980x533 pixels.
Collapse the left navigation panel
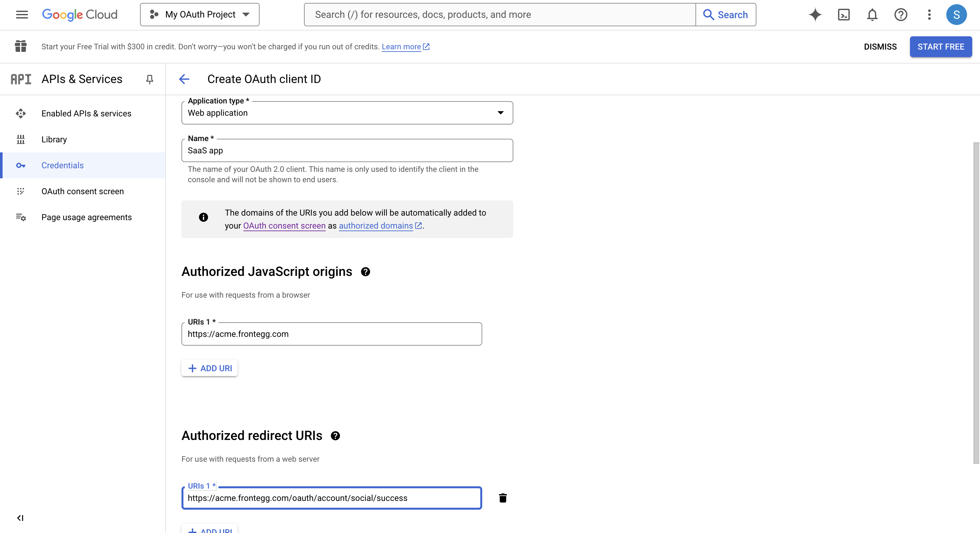pos(20,518)
